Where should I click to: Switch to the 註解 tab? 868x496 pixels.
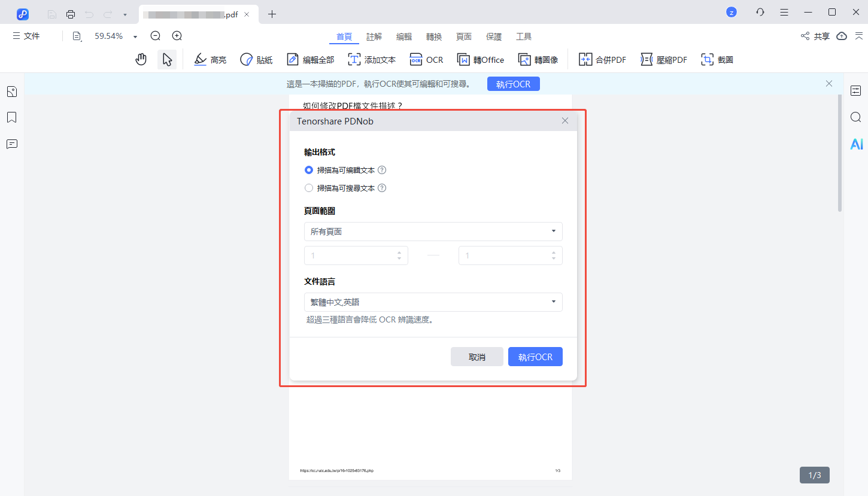pos(374,36)
